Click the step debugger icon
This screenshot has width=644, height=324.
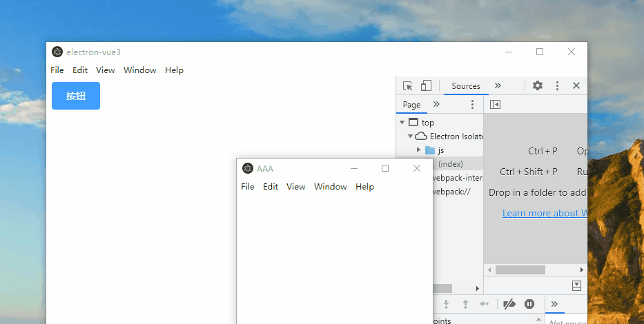pyautogui.click(x=485, y=304)
